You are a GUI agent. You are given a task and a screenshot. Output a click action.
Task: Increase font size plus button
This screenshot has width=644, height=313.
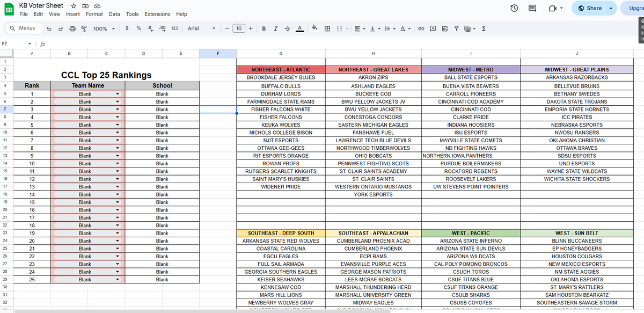[x=251, y=28]
